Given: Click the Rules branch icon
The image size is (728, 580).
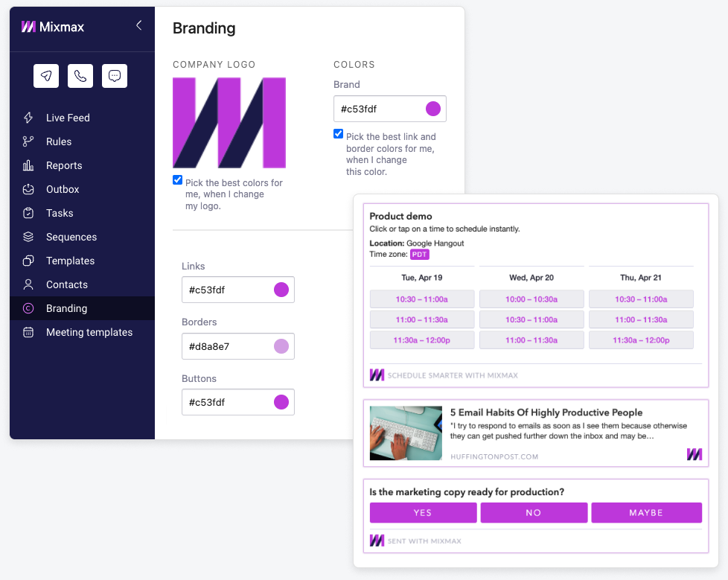Looking at the screenshot, I should pyautogui.click(x=28, y=141).
